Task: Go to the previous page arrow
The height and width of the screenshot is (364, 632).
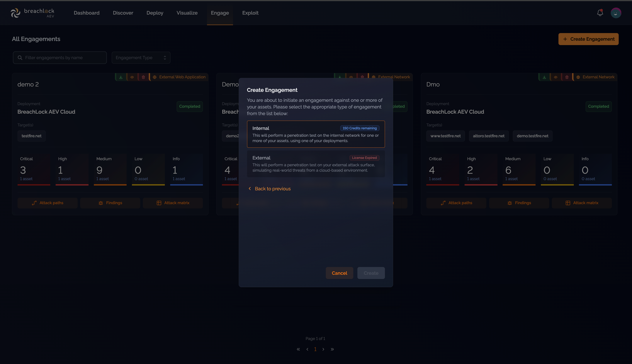Action: tap(307, 349)
